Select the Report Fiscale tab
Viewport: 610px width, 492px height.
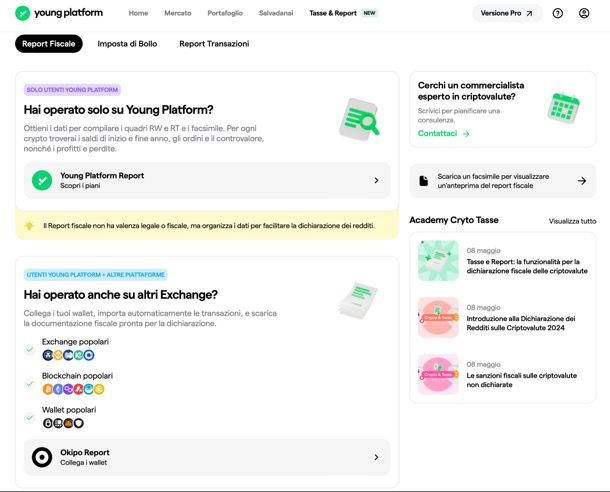click(49, 44)
